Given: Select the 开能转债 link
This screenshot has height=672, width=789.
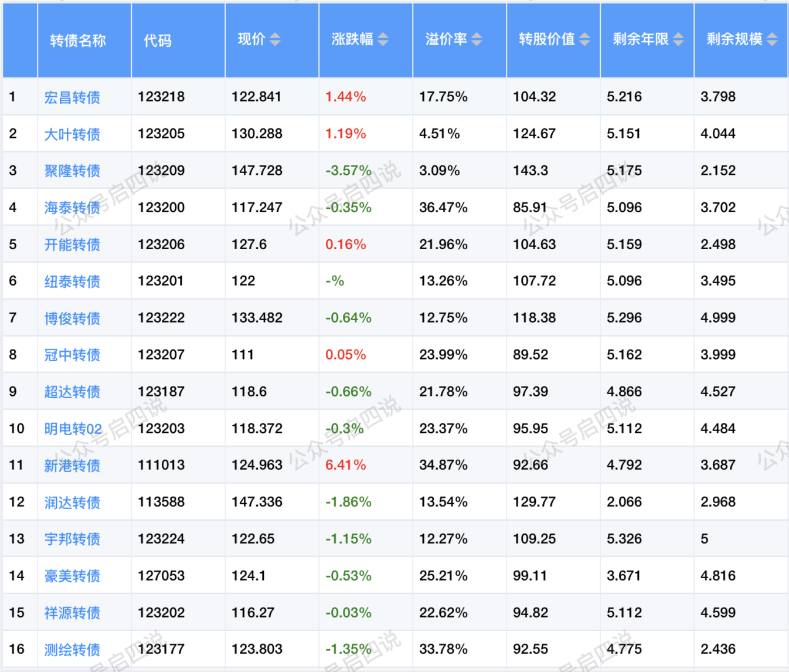Looking at the screenshot, I should [x=72, y=245].
